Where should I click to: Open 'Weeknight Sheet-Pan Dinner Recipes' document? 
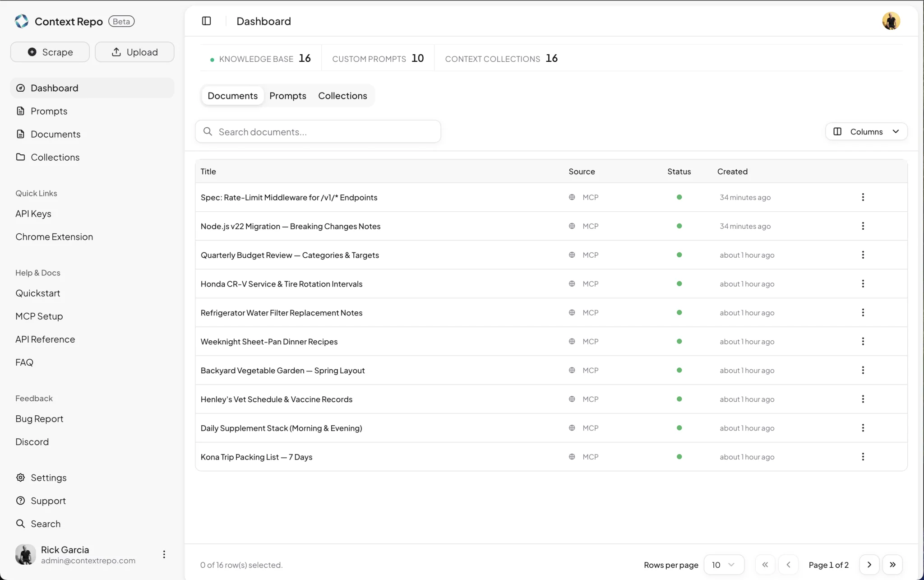(x=269, y=342)
